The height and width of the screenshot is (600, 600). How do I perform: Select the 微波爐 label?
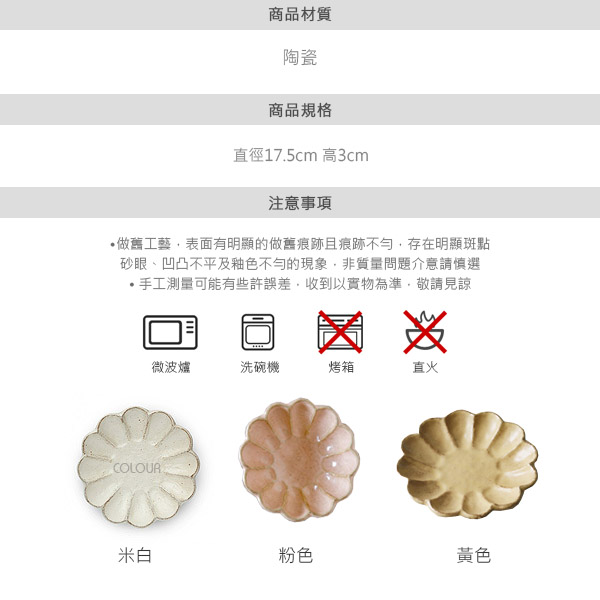tap(171, 367)
